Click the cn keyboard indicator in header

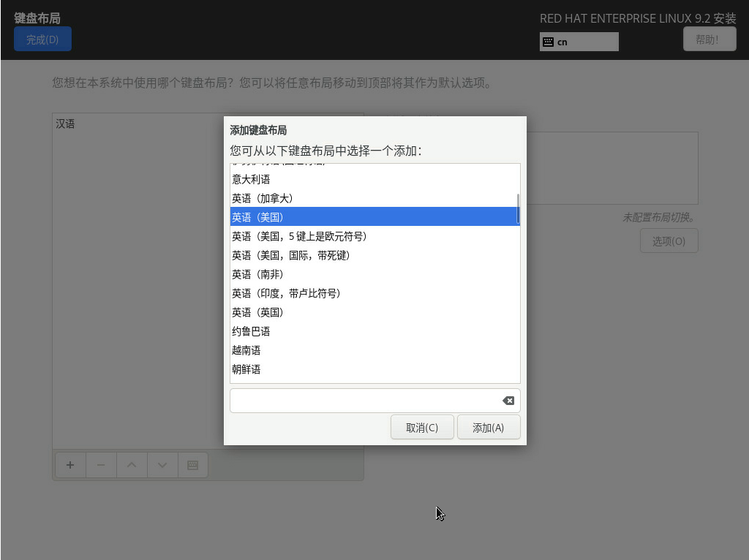(579, 42)
